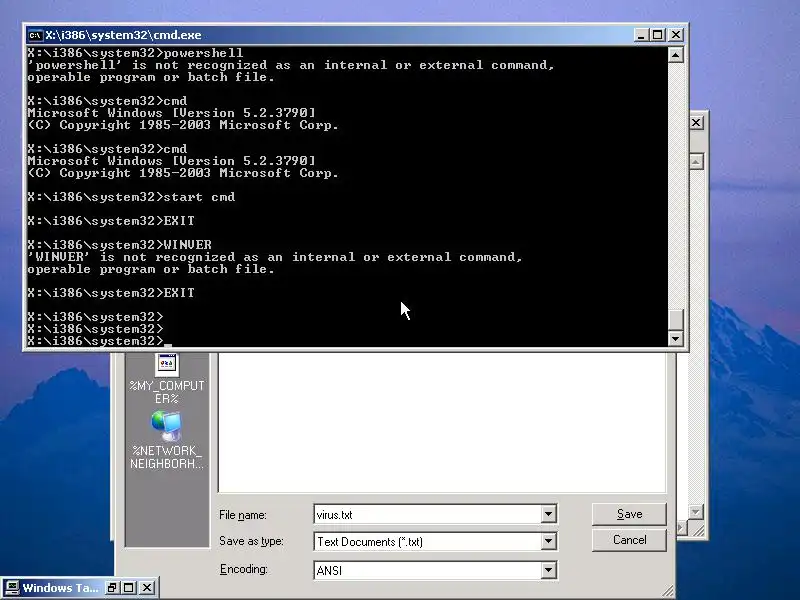Click the cmd.exe title bar system icon
The image size is (800, 600).
pos(35,35)
